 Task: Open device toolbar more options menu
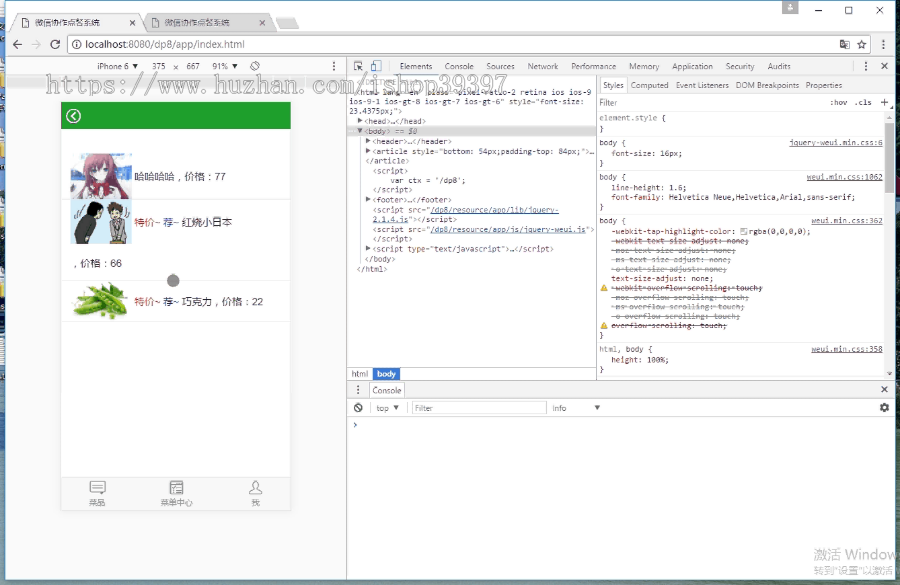[x=334, y=66]
